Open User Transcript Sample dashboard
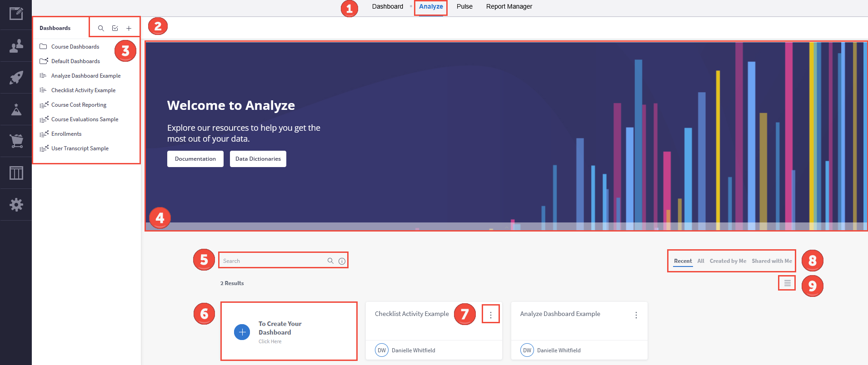868x365 pixels. pyautogui.click(x=80, y=148)
